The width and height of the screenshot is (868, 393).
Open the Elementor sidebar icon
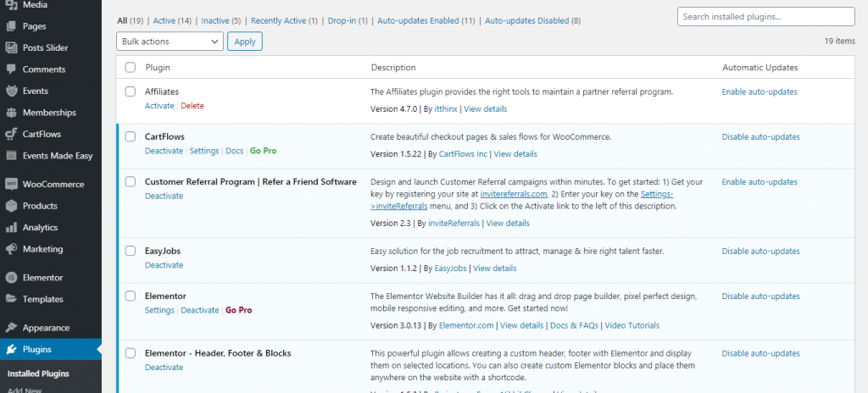coord(10,278)
